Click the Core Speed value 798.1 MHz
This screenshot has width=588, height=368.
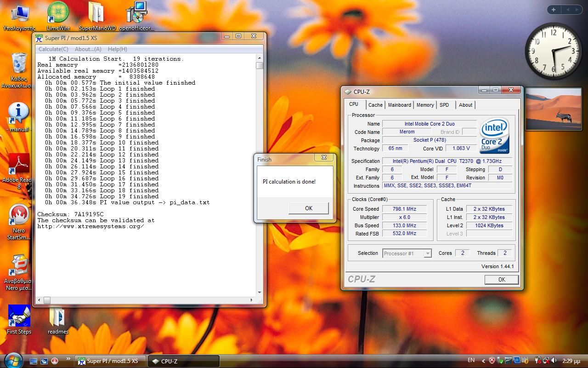tap(404, 209)
